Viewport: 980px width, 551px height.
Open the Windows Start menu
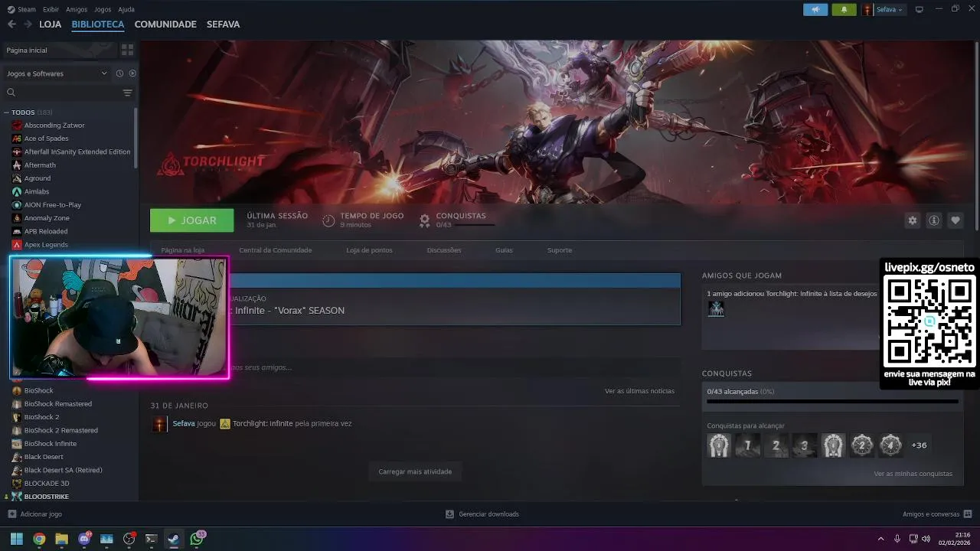pyautogui.click(x=16, y=539)
